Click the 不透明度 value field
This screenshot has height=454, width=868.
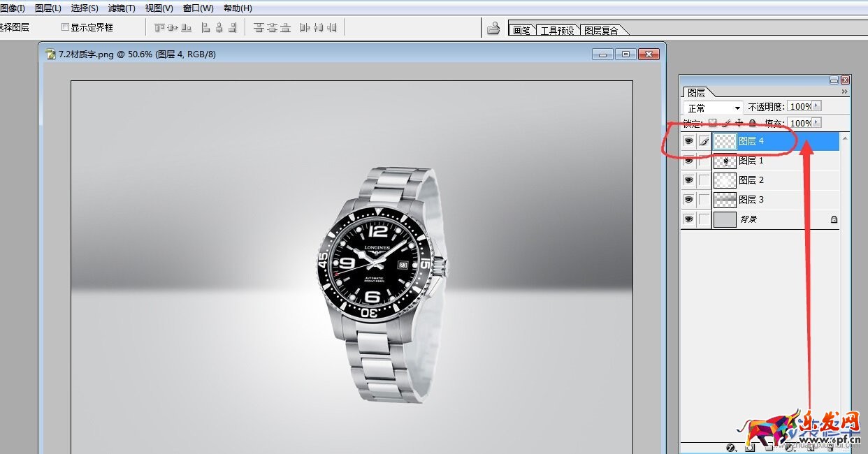[x=799, y=106]
